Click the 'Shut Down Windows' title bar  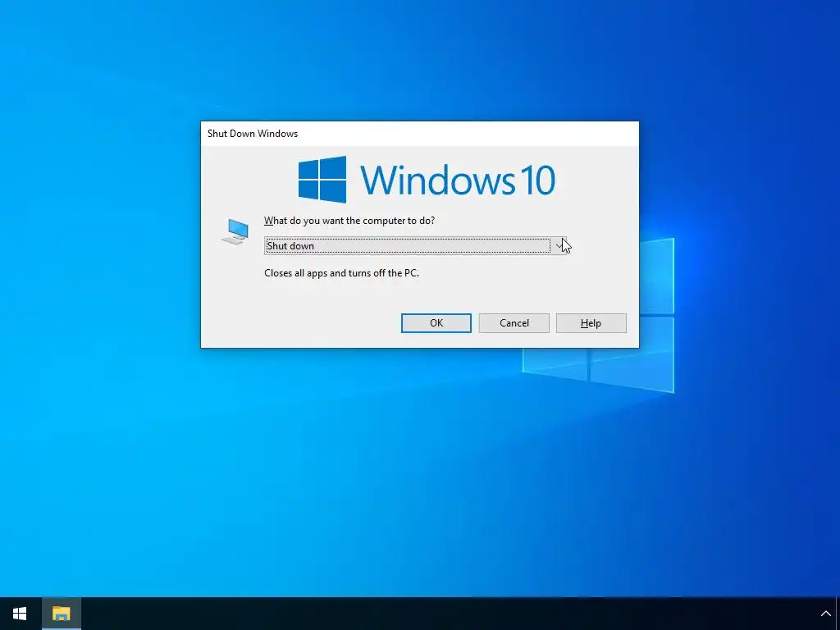coord(419,134)
